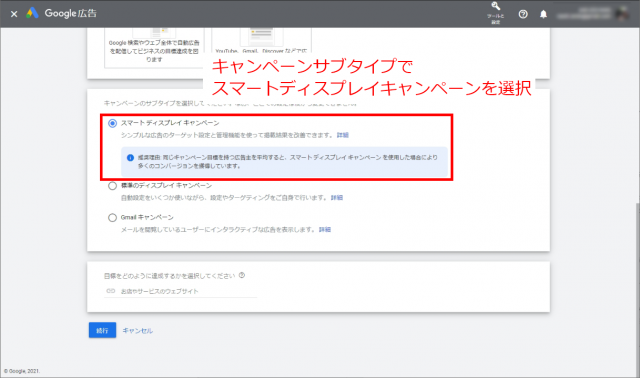
Task: Click the info icon in recommendation box
Action: (130, 158)
